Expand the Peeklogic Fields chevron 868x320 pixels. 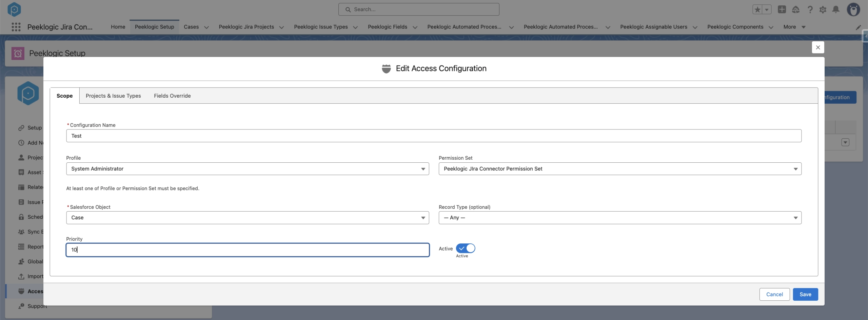pyautogui.click(x=415, y=27)
